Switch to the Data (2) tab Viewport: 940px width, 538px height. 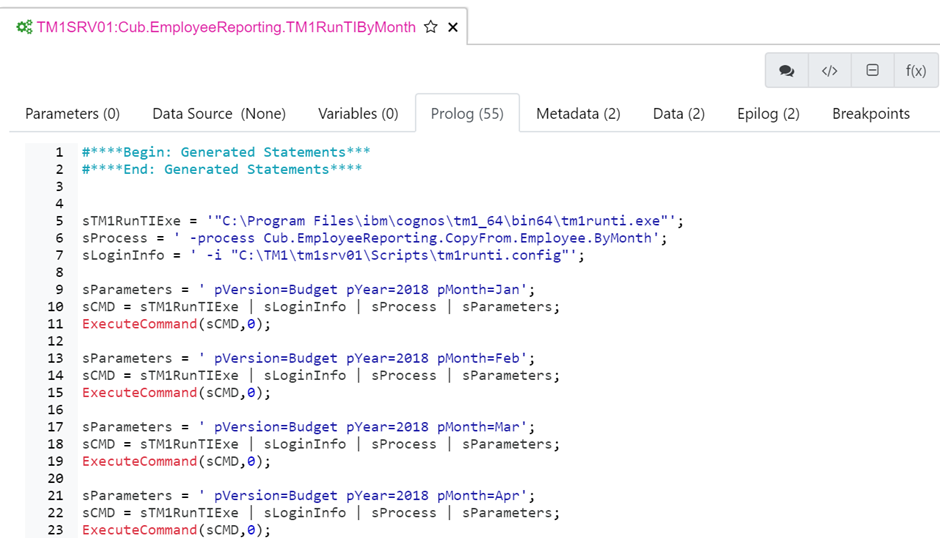point(679,114)
